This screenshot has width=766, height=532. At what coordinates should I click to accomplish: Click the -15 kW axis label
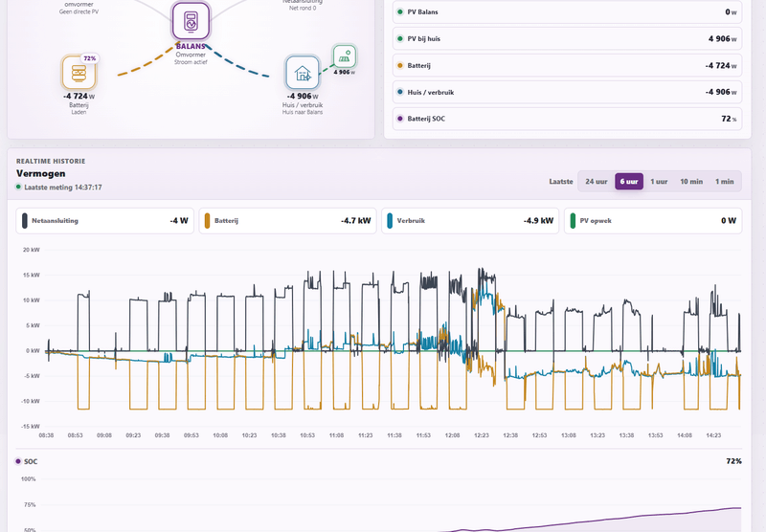31,427
